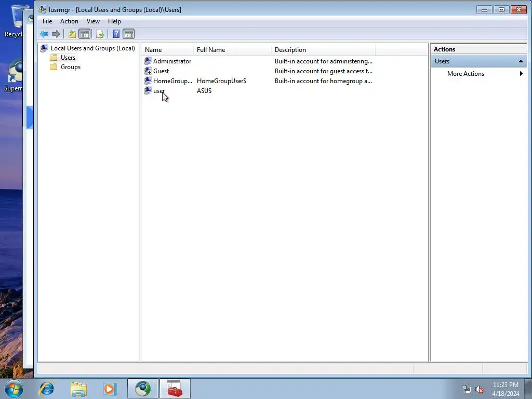Viewport: 532px width, 399px height.
Task: Close the lusrmgr window
Action: tap(518, 10)
